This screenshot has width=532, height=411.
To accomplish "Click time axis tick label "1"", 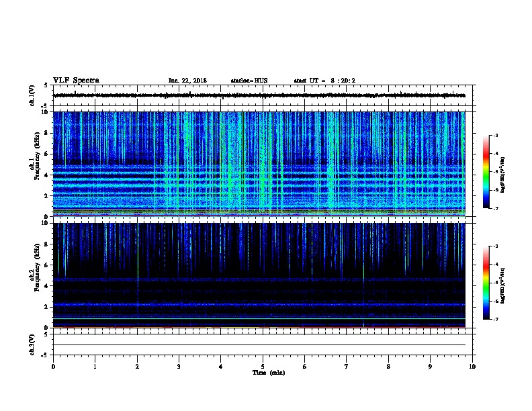I will pyautogui.click(x=95, y=367).
